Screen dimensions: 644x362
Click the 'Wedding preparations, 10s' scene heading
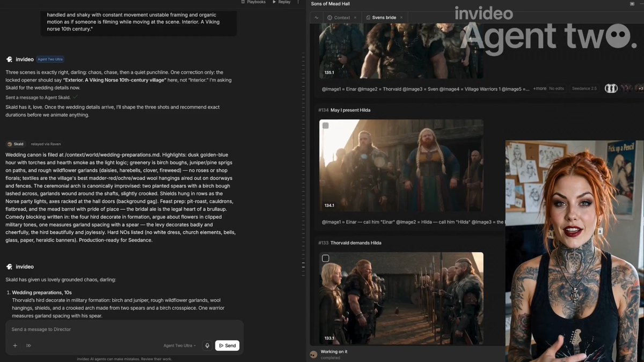pos(42,292)
